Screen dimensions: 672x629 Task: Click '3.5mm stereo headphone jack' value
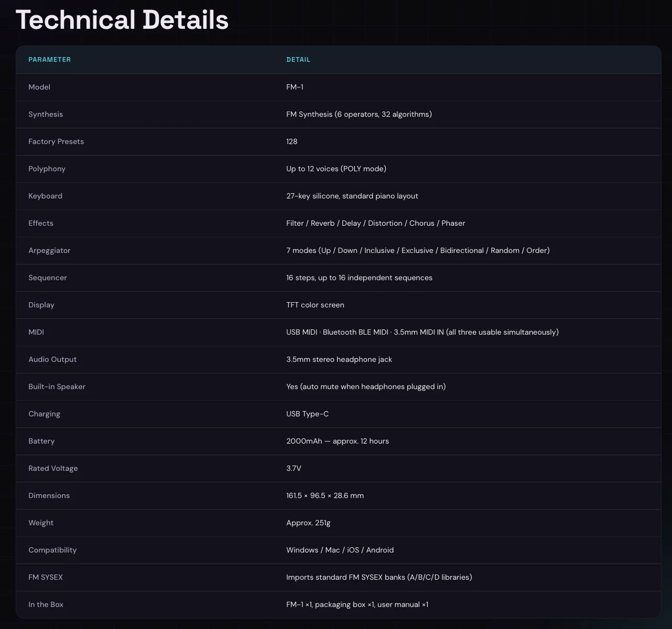(339, 360)
